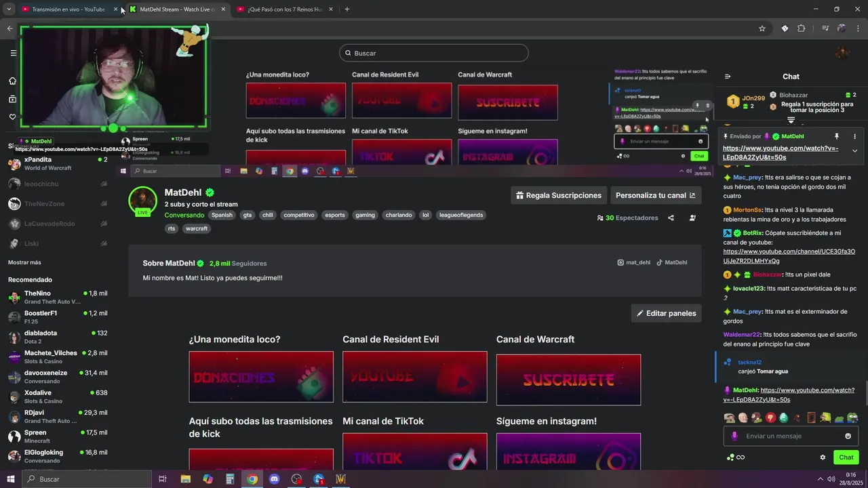This screenshot has width=868, height=488.
Task: Open pinned message three-dot options
Action: [x=854, y=136]
